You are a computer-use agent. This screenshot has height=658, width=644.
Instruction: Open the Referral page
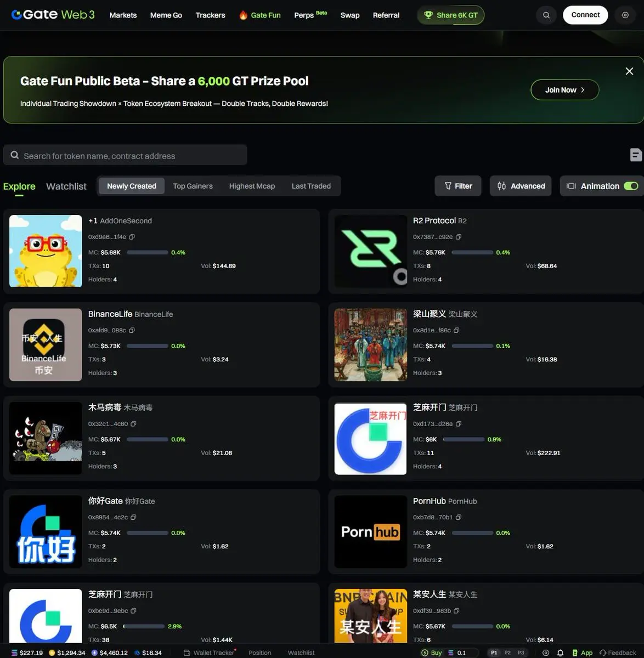(x=386, y=15)
